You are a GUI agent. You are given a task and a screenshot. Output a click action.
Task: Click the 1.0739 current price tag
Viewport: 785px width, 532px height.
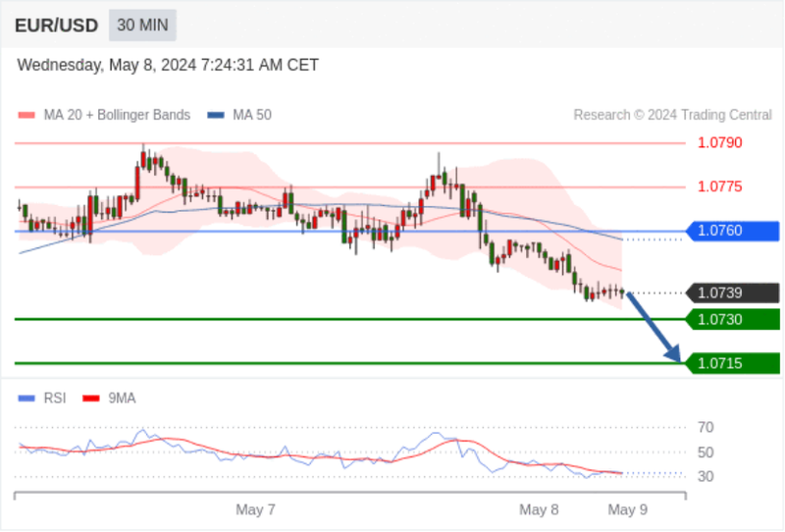coord(732,293)
